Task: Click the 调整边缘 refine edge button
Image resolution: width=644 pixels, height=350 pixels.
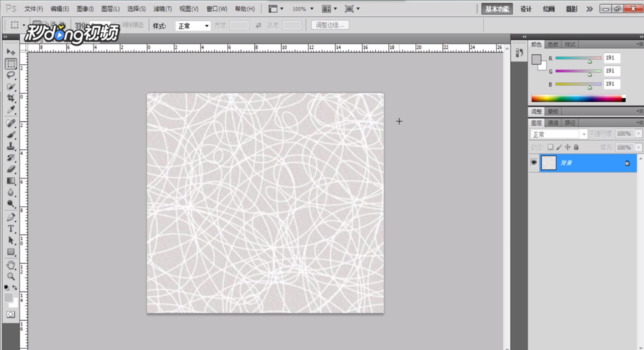Action: 330,25
